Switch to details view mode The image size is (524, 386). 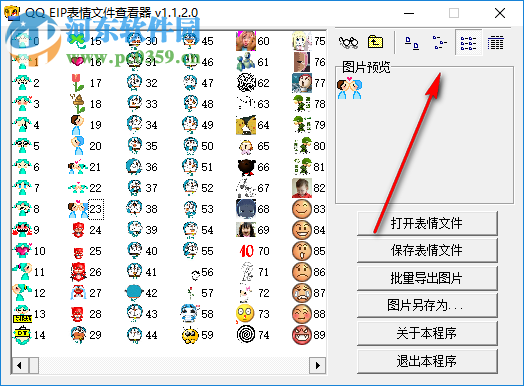coord(496,43)
